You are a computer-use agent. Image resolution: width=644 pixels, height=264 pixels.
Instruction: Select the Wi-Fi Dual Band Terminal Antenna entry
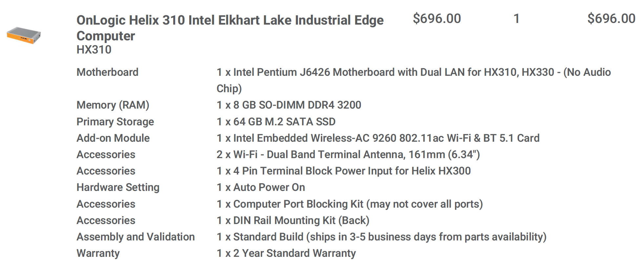click(348, 154)
